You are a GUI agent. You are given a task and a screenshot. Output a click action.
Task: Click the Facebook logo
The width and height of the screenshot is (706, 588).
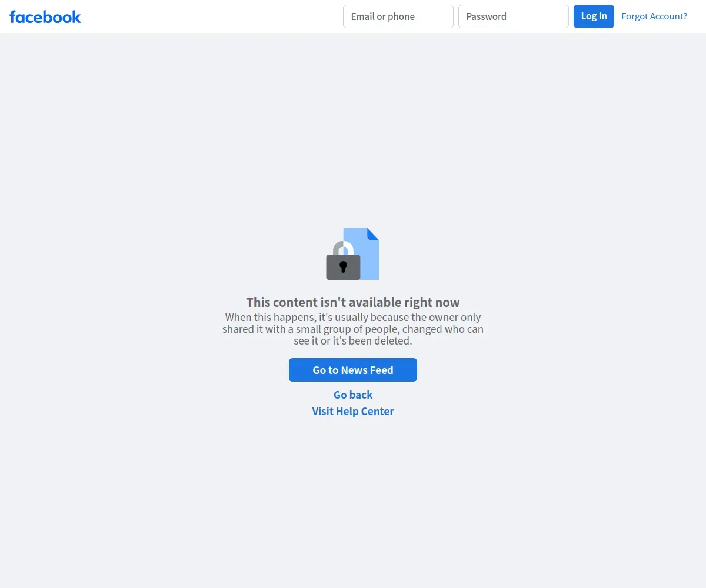[45, 16]
